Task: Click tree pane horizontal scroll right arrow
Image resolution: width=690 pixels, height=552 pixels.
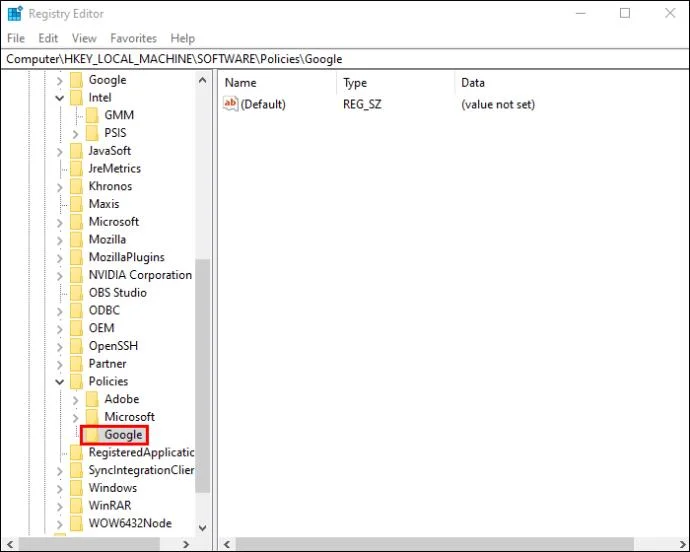Action: pyautogui.click(x=186, y=544)
